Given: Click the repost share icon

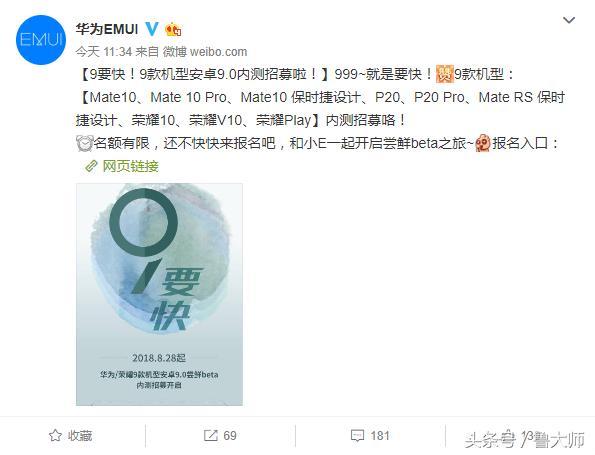Looking at the screenshot, I should pos(211,435).
